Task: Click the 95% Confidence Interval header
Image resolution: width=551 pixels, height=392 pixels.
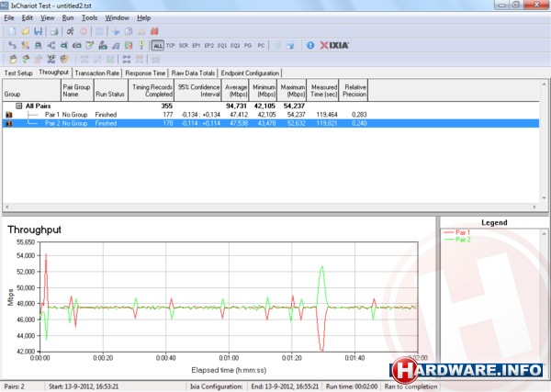Action: tap(198, 91)
